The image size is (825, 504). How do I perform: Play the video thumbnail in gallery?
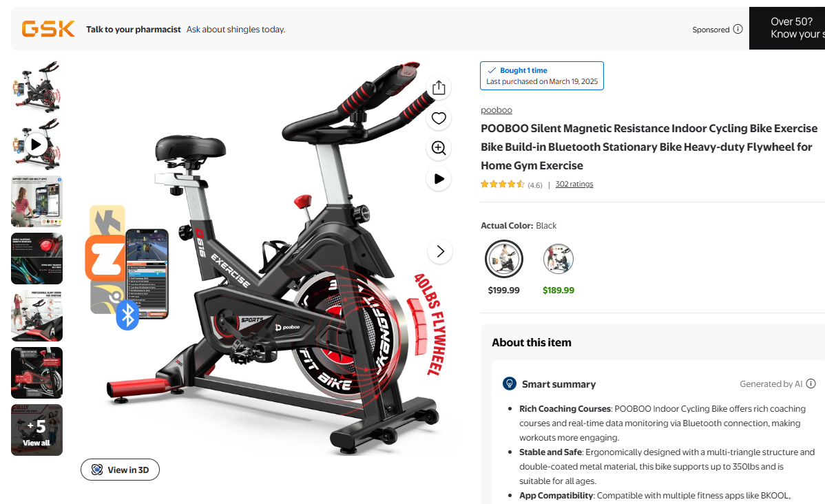pos(36,144)
